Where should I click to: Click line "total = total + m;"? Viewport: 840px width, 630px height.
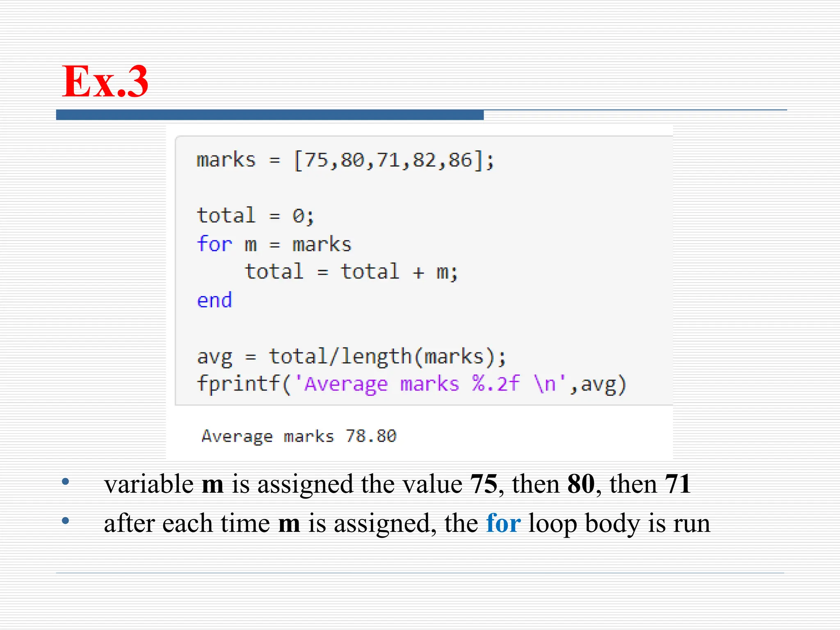(x=351, y=272)
